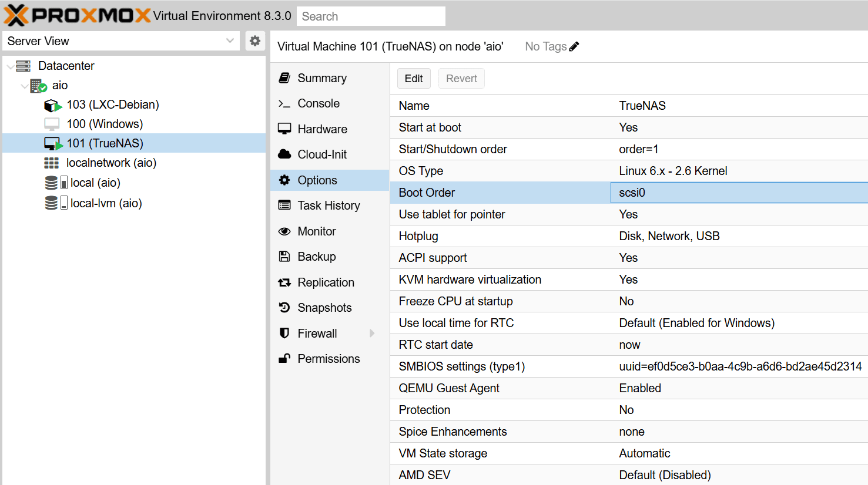The height and width of the screenshot is (485, 868).
Task: Select the OS Type row
Action: point(629,171)
